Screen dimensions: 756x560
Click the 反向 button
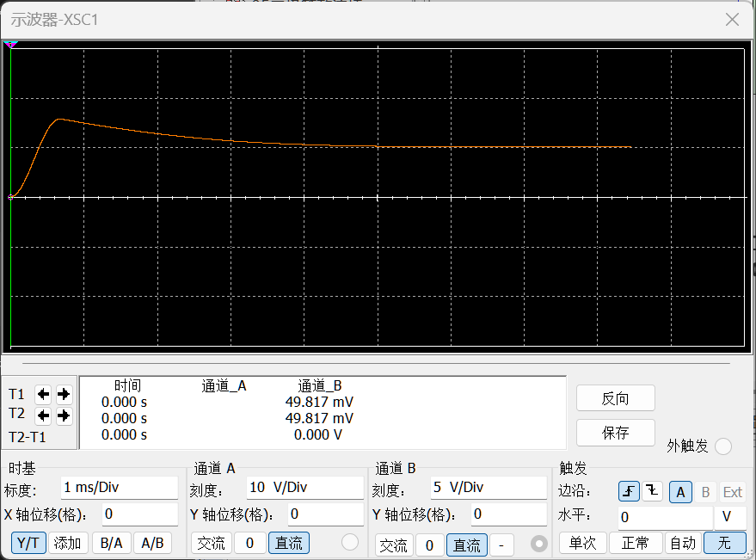615,398
